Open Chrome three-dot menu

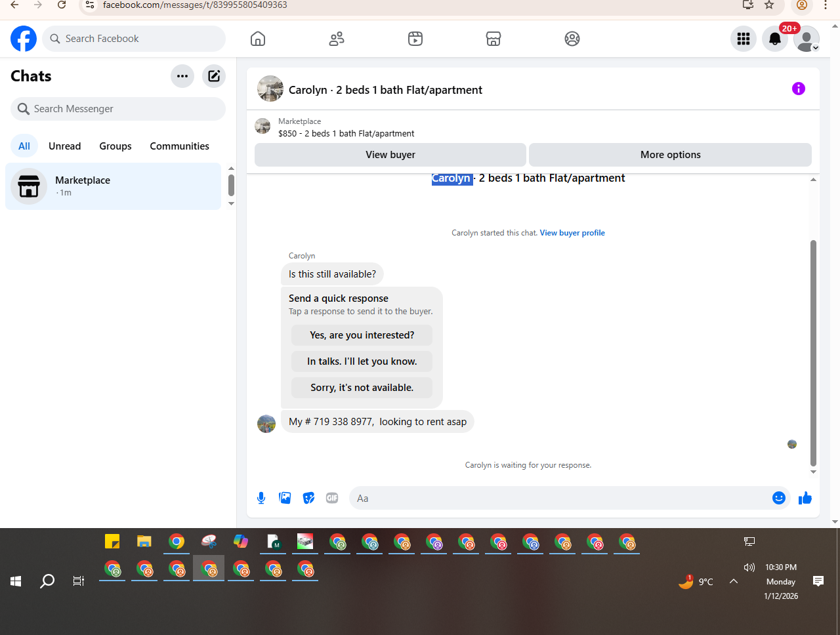click(826, 5)
